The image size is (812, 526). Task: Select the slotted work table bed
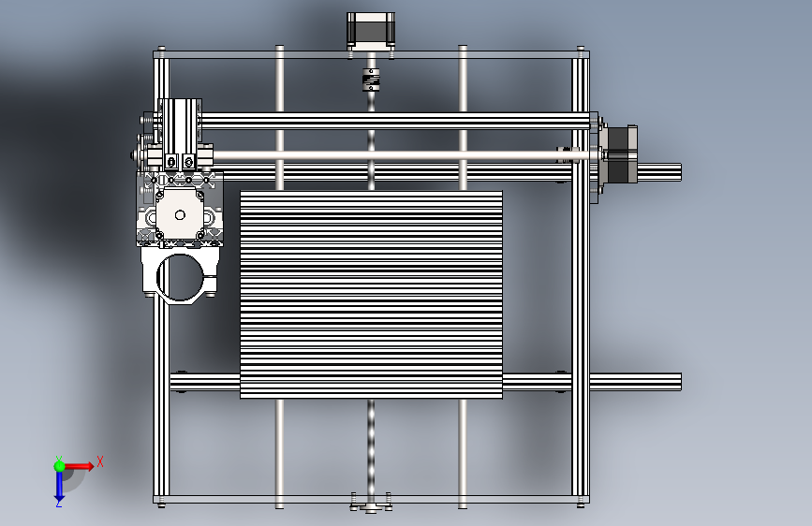[x=371, y=295]
